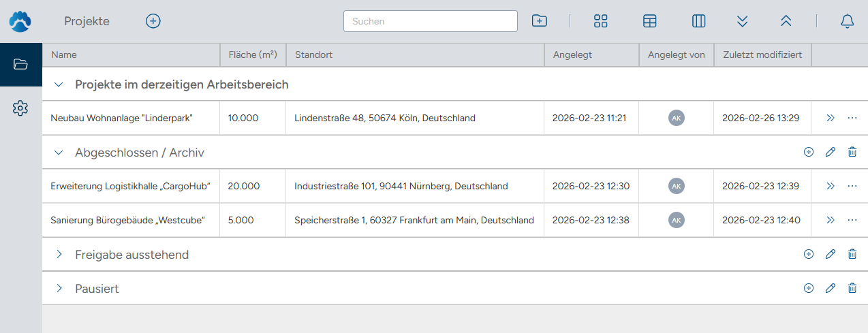
Task: Sort by the Fläche (m²) column header
Action: 252,54
